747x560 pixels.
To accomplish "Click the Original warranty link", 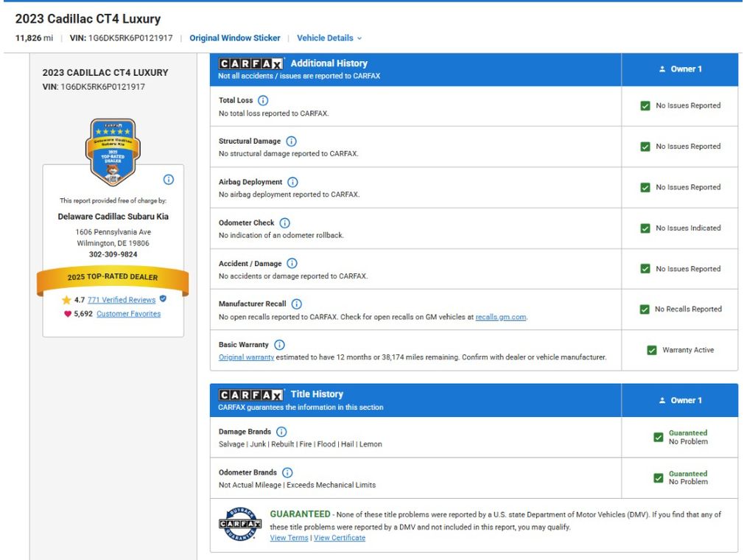I will (246, 357).
